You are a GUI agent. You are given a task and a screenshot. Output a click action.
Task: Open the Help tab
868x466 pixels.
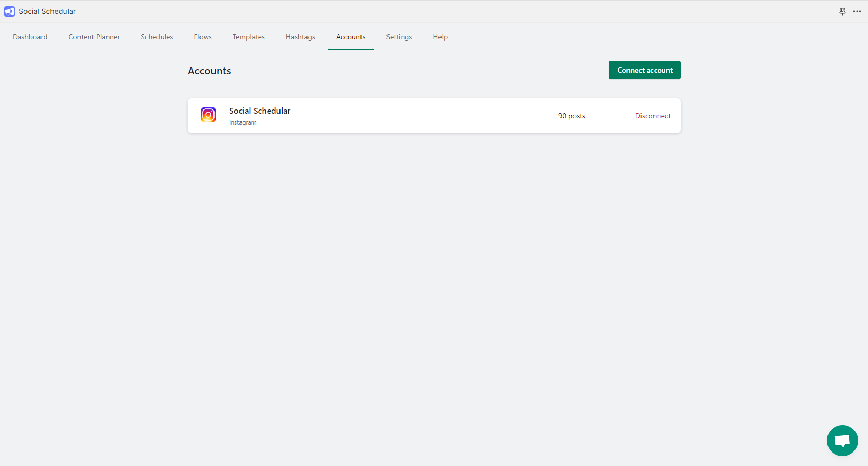(x=440, y=37)
